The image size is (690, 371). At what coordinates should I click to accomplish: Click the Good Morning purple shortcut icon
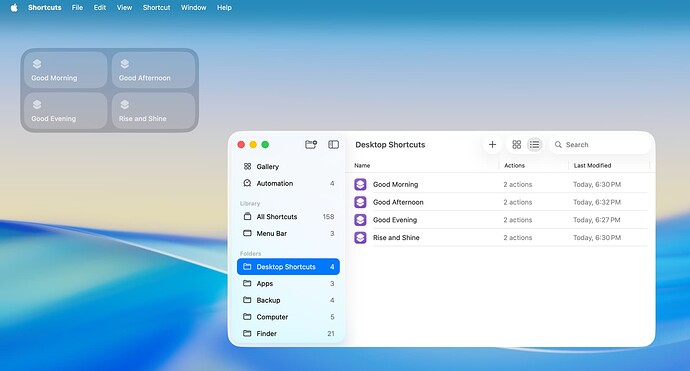(x=360, y=184)
